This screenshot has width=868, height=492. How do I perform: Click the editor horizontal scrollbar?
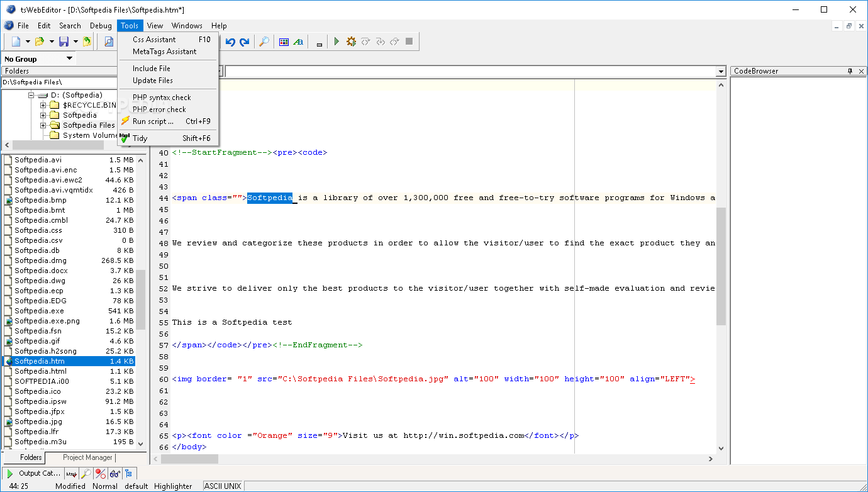tap(433, 459)
